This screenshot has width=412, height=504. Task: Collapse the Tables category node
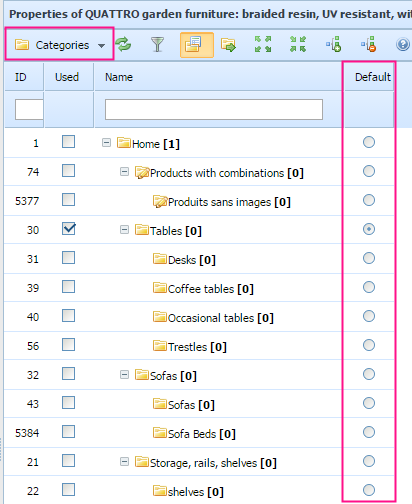[x=124, y=230]
